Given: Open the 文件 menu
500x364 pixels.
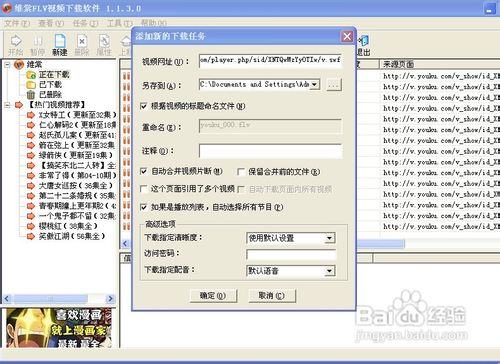Looking at the screenshot, I should tap(17, 23).
